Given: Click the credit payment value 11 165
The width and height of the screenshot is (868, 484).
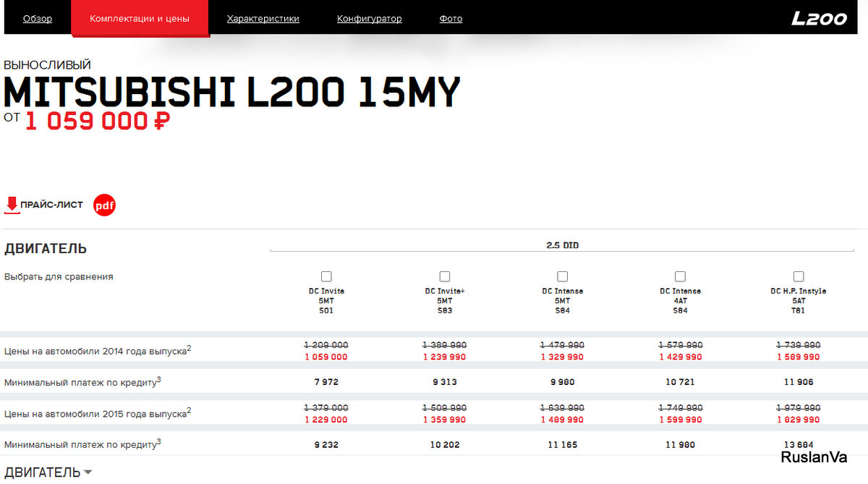Looking at the screenshot, I should [562, 445].
